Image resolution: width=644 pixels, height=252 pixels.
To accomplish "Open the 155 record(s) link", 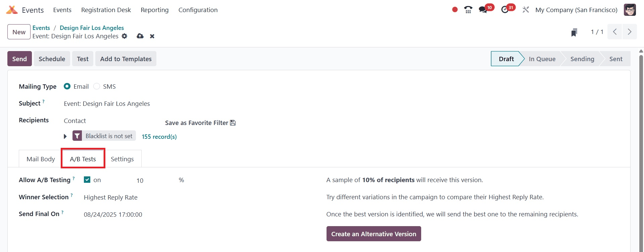I will 159,137.
